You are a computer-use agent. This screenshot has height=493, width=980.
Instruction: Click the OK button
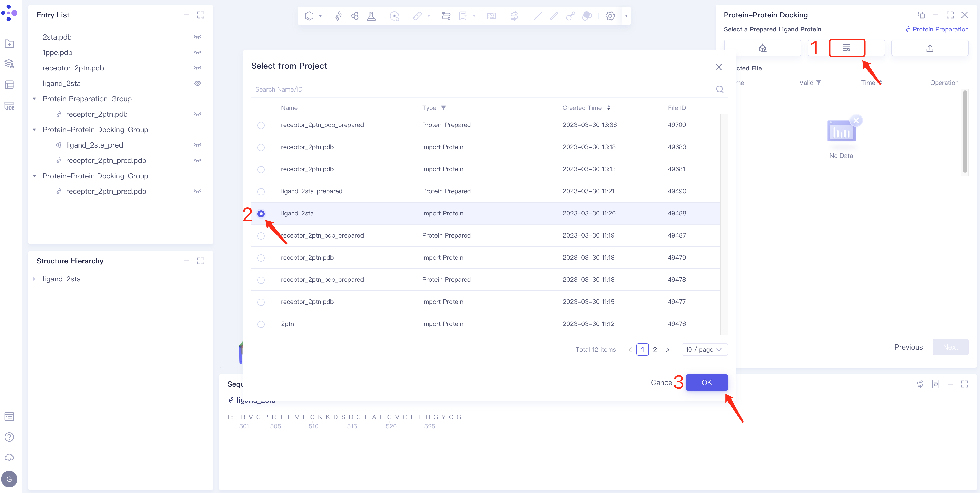pyautogui.click(x=706, y=382)
